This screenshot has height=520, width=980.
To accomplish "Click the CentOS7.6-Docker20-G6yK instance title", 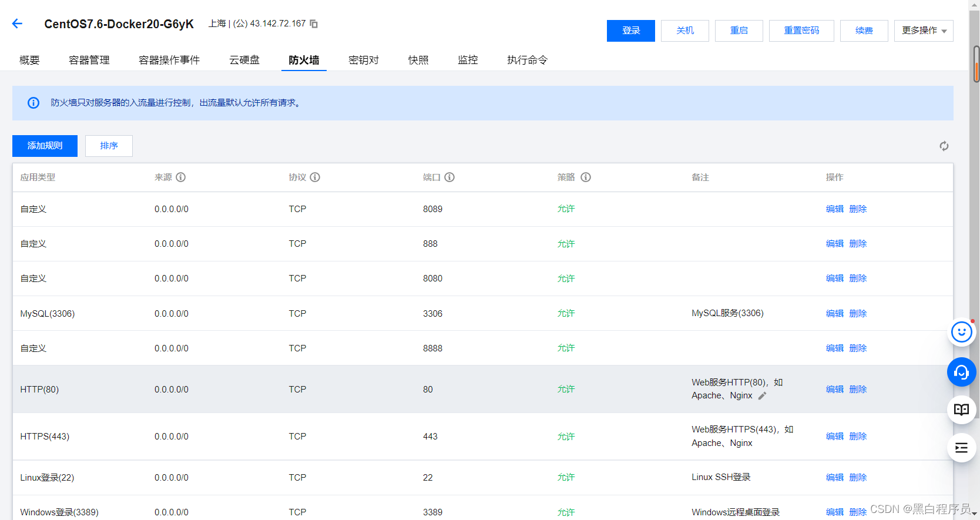I will coord(119,24).
